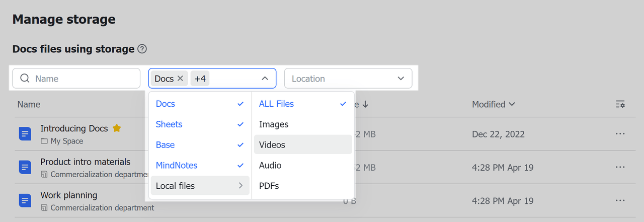
Task: Open more options for Work planning row
Action: 620,200
